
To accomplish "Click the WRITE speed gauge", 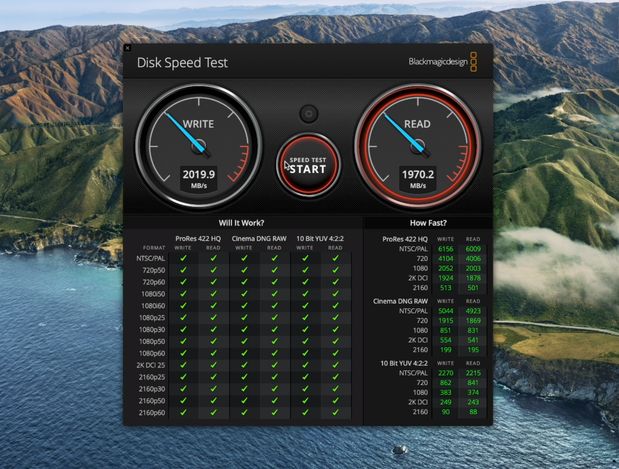I will (x=199, y=146).
